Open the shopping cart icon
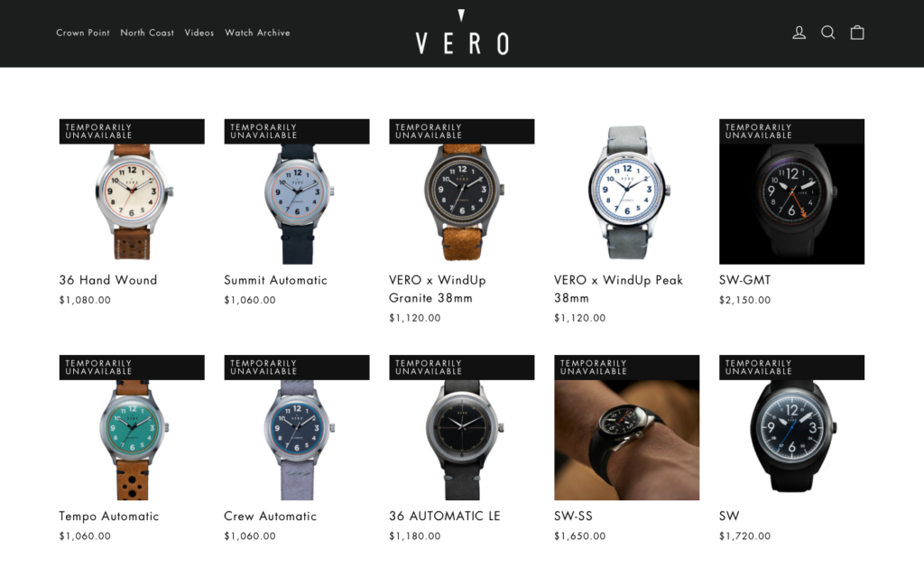 (857, 33)
